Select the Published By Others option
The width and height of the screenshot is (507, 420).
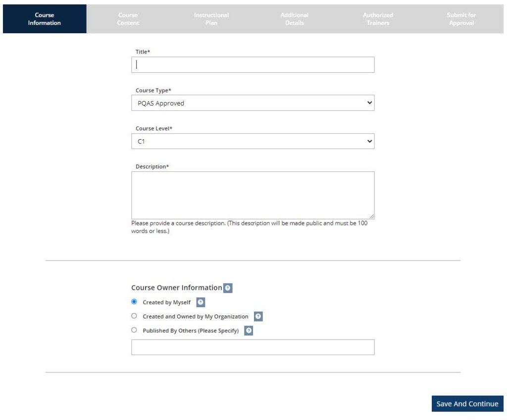(x=133, y=330)
